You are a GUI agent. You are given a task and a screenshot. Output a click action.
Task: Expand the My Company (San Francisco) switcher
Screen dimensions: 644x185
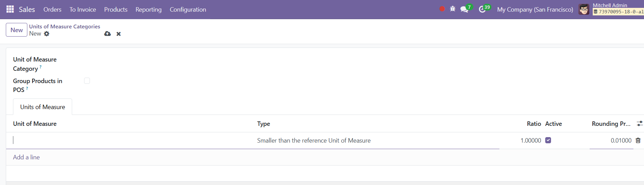click(x=535, y=10)
